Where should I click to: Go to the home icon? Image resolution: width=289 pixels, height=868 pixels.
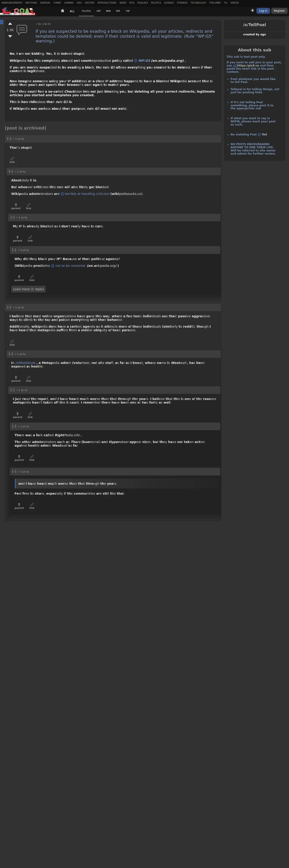click(63, 11)
